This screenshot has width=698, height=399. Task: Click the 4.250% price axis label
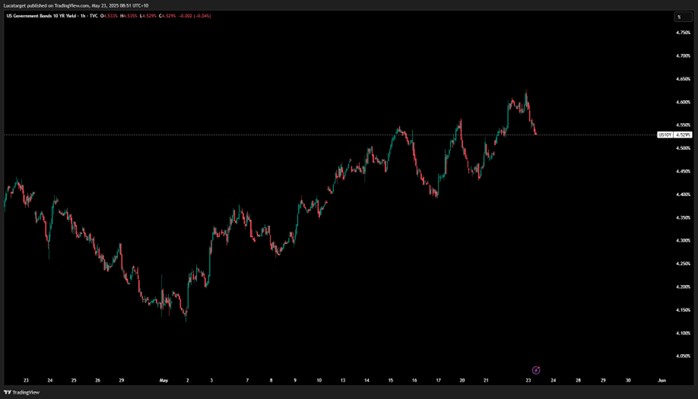click(x=683, y=264)
